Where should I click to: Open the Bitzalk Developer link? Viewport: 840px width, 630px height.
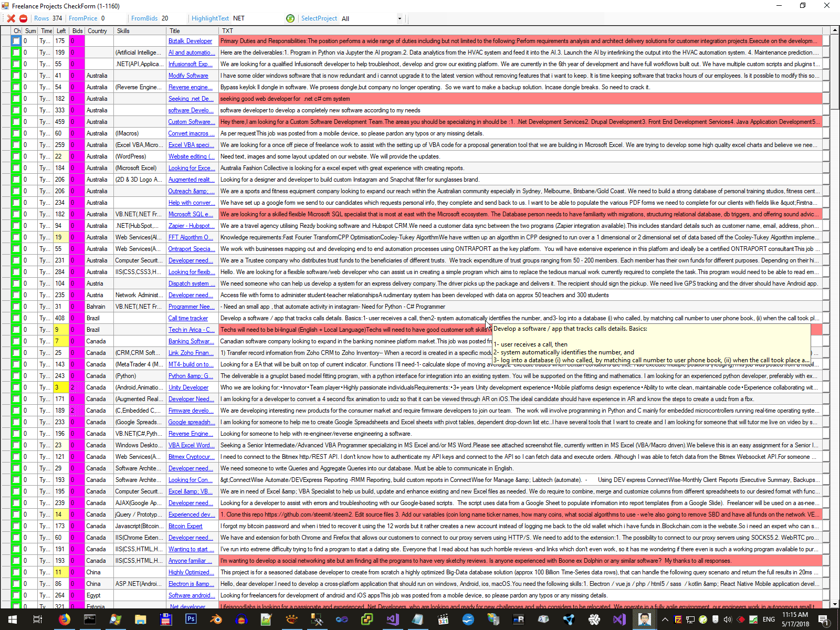click(x=190, y=41)
